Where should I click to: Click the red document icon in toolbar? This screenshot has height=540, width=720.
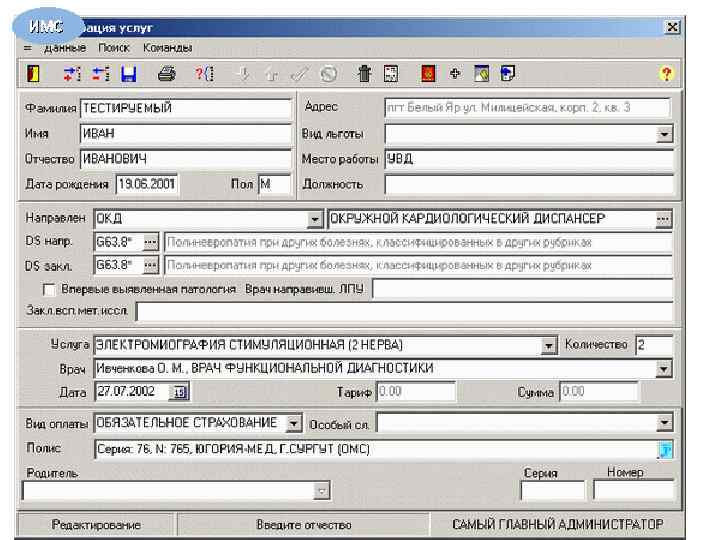tap(428, 73)
